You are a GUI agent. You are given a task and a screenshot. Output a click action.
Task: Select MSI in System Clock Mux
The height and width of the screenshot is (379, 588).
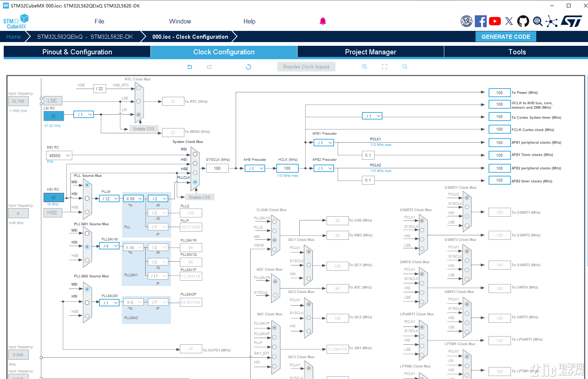click(195, 154)
